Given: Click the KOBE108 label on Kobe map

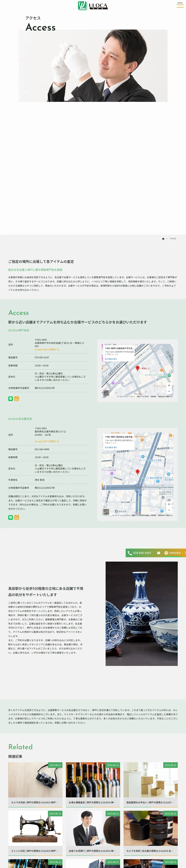Looking at the screenshot, I should coord(119,383).
